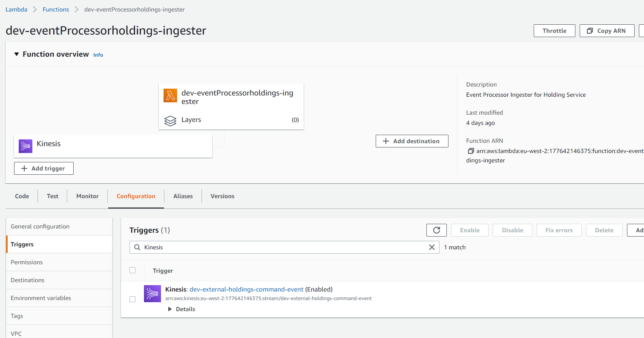
Task: Clear the trigger search with X icon
Action: click(431, 247)
